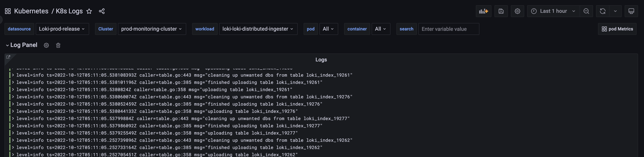Open the prod-monitoring-cluster Cluster dropdown
Image resolution: width=644 pixels, height=157 pixels.
(152, 29)
